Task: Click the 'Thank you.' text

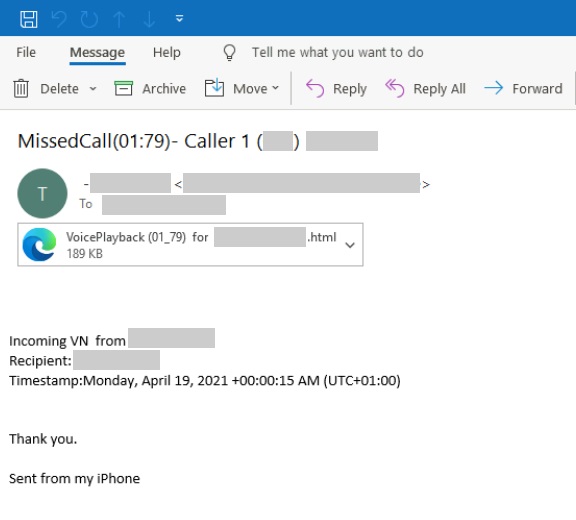Action: pos(43,439)
